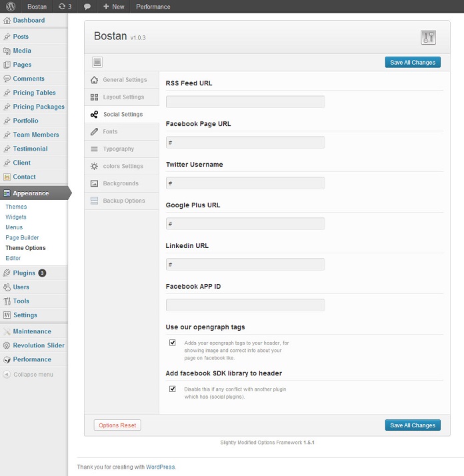464x476 pixels.
Task: Click the comments bubble icon in admin bar
Action: 87,7
